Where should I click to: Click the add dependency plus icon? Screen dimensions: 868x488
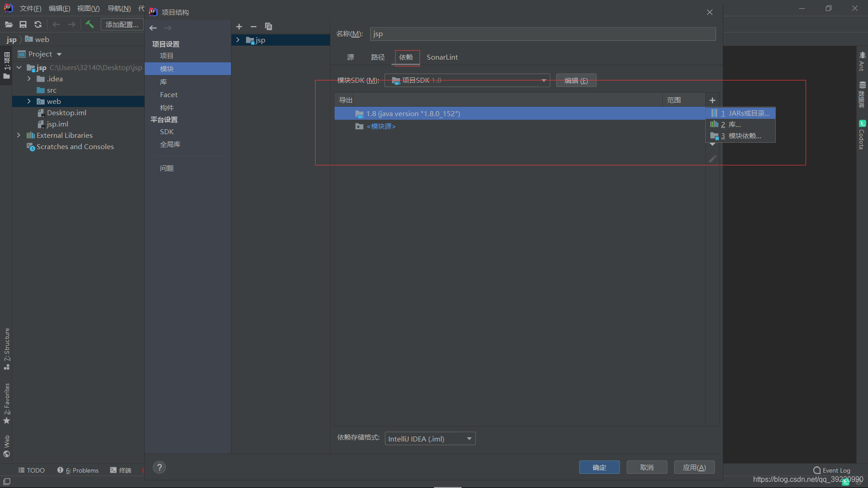click(712, 100)
